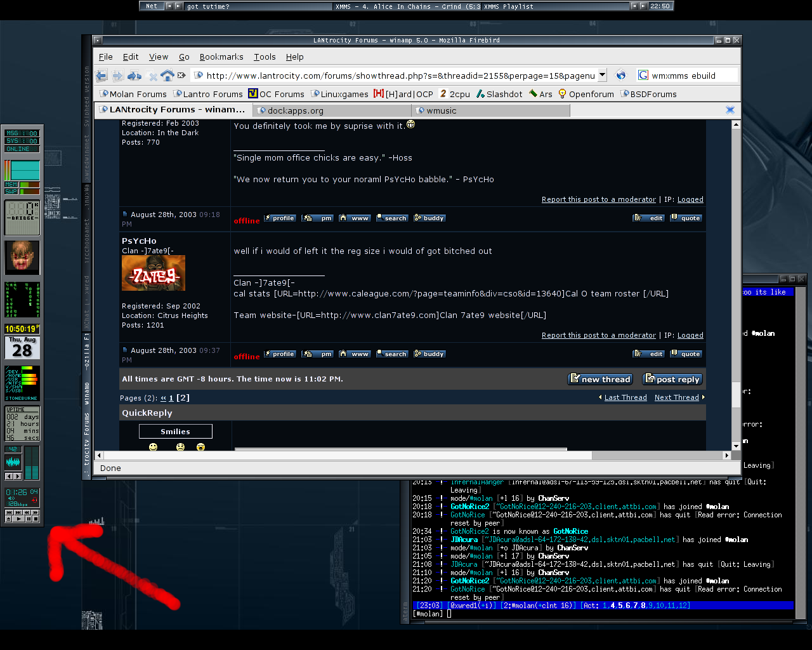Open the Linuxgames bookmark
812x650 pixels.
click(x=339, y=94)
